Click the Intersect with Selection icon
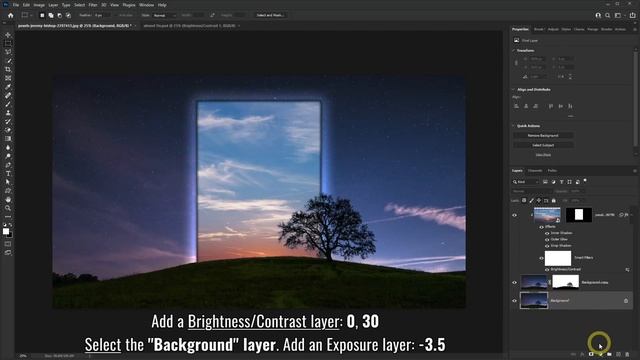This screenshot has width=640, height=360. tap(68, 15)
